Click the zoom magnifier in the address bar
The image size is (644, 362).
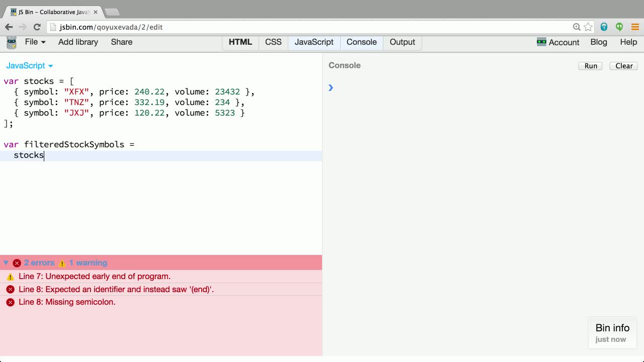click(x=577, y=27)
